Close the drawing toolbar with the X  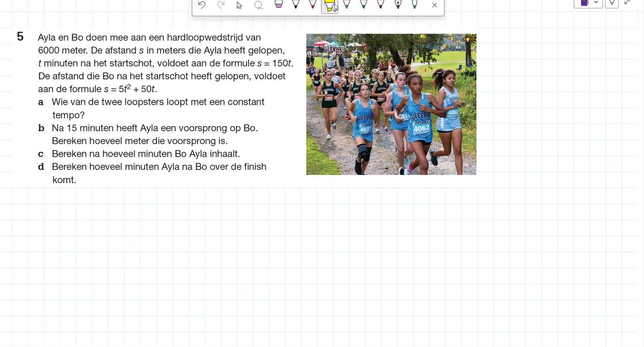click(x=434, y=5)
